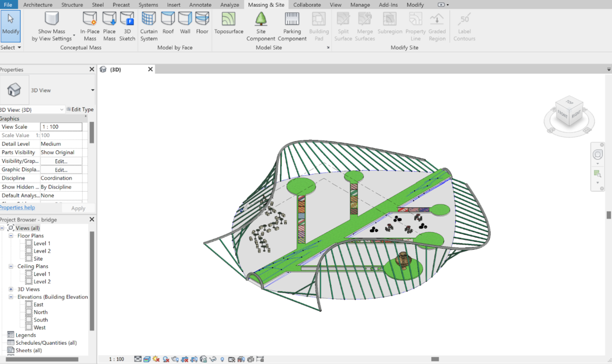The image size is (612, 364).
Task: Click the View Scale value field
Action: (61, 127)
